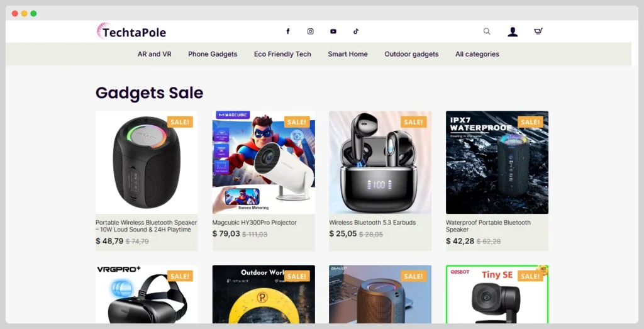Open the AR and VR category
The image size is (644, 329).
154,54
